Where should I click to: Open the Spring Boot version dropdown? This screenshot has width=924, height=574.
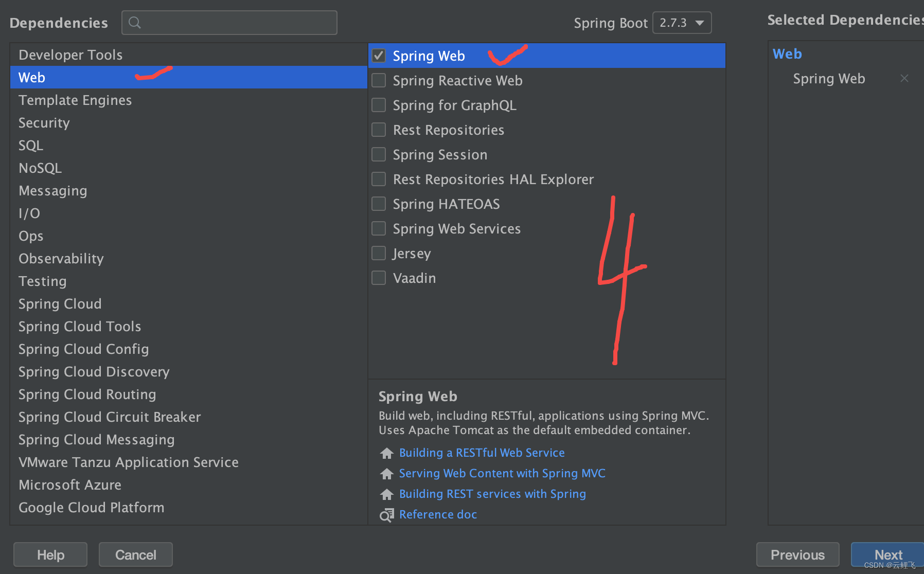coord(682,23)
